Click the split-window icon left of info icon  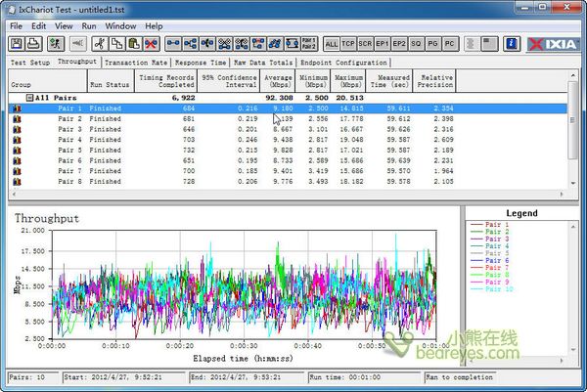tap(489, 44)
